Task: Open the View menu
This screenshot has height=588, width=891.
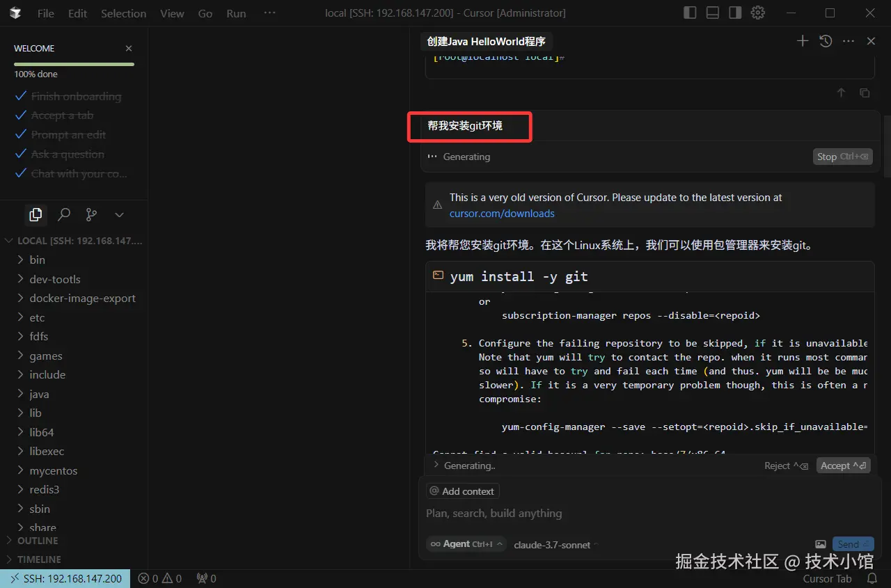Action: (172, 13)
